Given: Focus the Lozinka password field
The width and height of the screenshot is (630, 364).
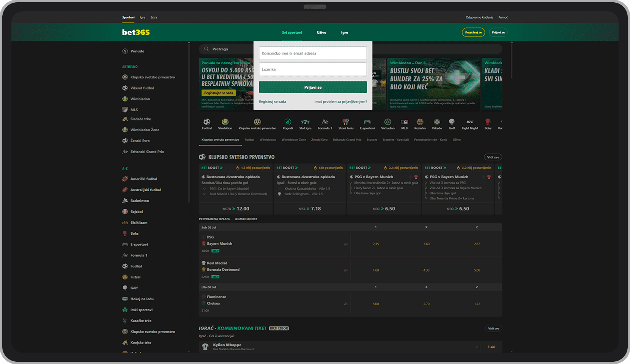Looking at the screenshot, I should [x=313, y=69].
